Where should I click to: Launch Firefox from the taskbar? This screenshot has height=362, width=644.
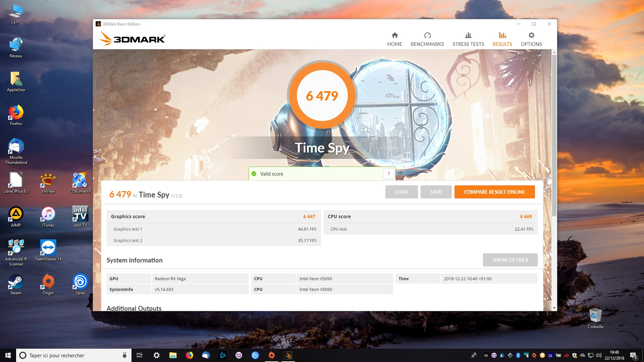pos(190,355)
